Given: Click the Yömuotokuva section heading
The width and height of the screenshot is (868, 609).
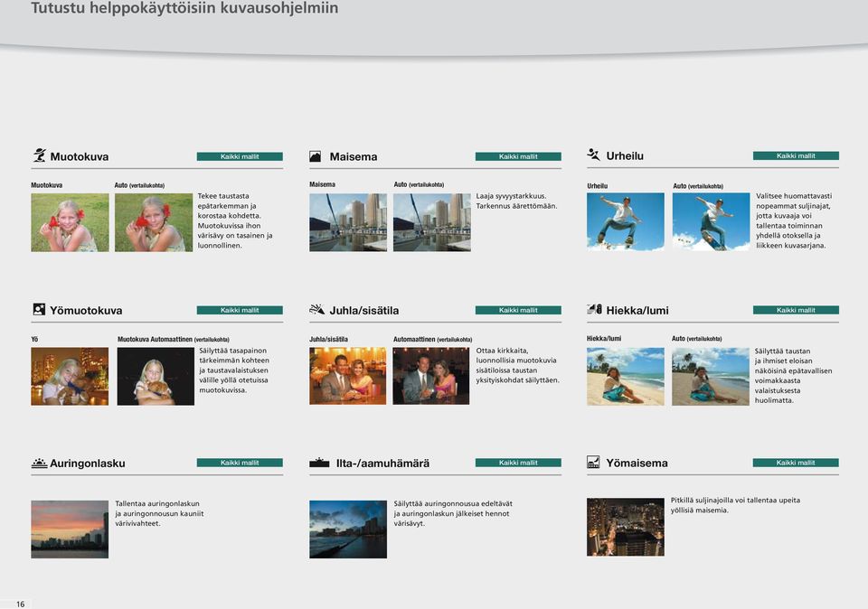Looking at the screenshot, I should click(86, 310).
